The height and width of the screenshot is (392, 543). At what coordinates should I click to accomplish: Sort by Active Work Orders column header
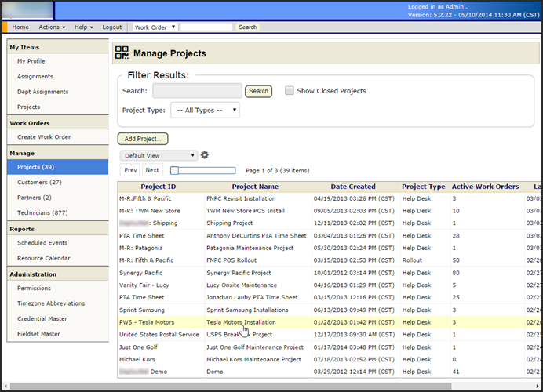point(485,187)
